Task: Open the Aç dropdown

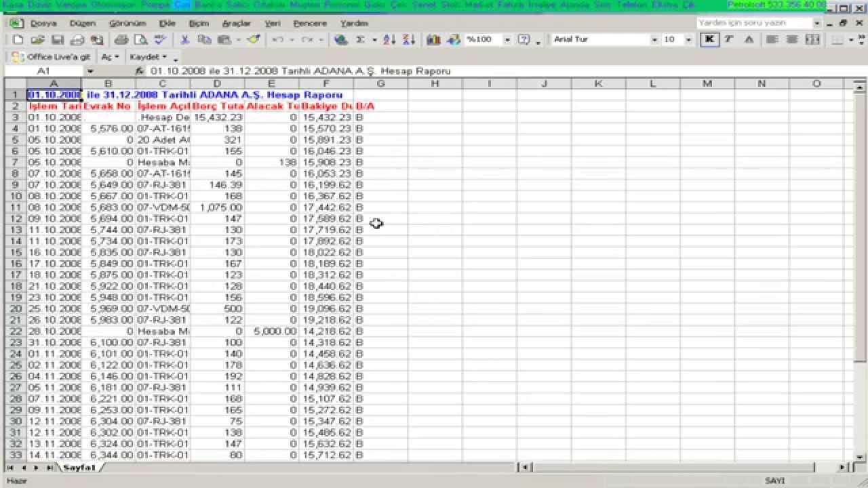Action: 110,57
